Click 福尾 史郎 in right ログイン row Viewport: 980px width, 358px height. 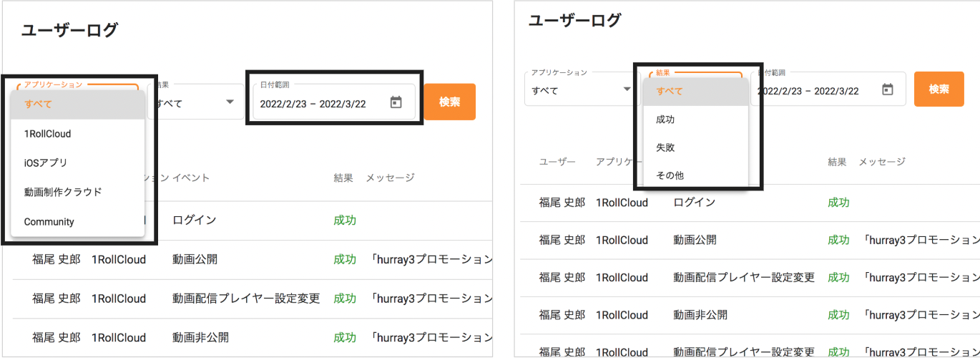(x=562, y=203)
